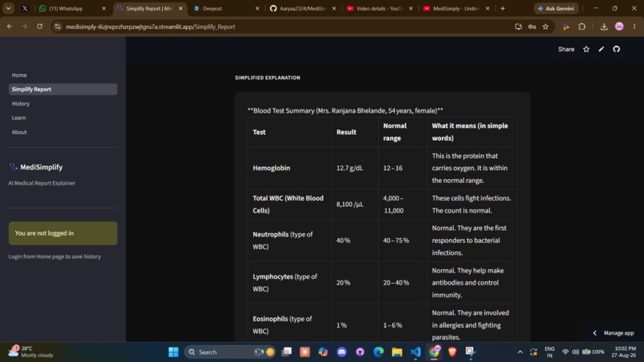This screenshot has width=644, height=362.
Task: Click the Ask Gemini button
Action: click(556, 8)
